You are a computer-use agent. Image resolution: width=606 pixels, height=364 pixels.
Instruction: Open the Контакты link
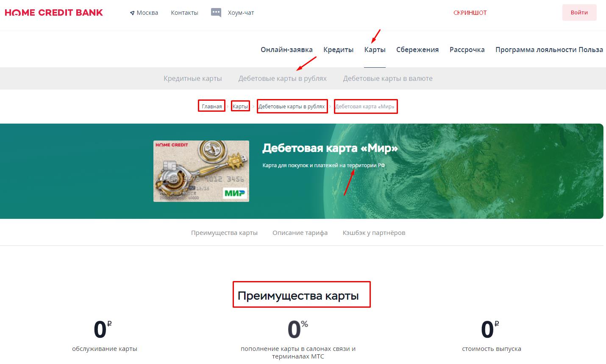coord(184,13)
